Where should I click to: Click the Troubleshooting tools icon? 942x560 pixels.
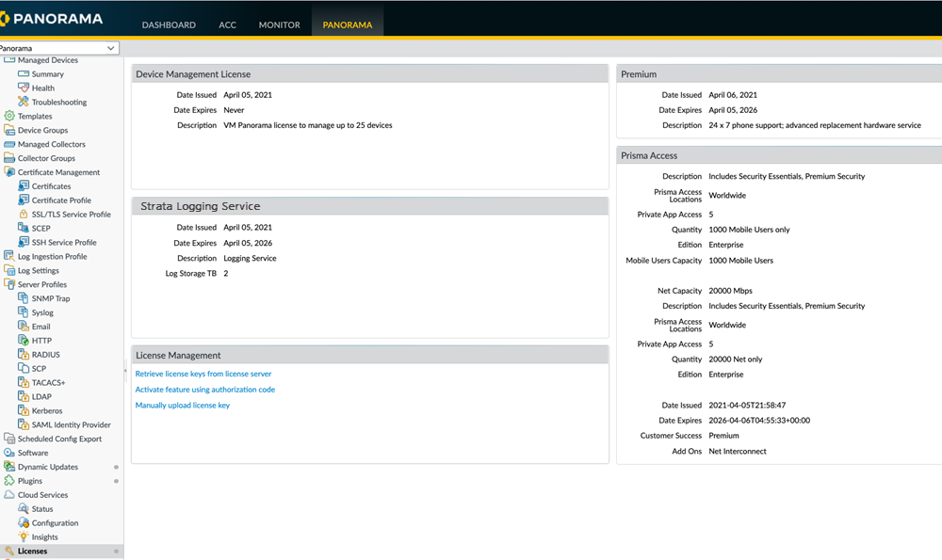(24, 102)
